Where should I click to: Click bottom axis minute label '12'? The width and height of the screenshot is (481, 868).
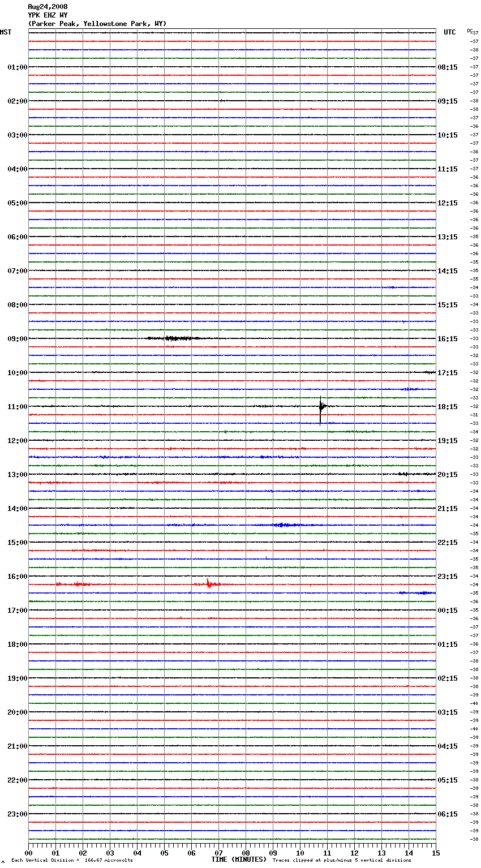pyautogui.click(x=354, y=853)
